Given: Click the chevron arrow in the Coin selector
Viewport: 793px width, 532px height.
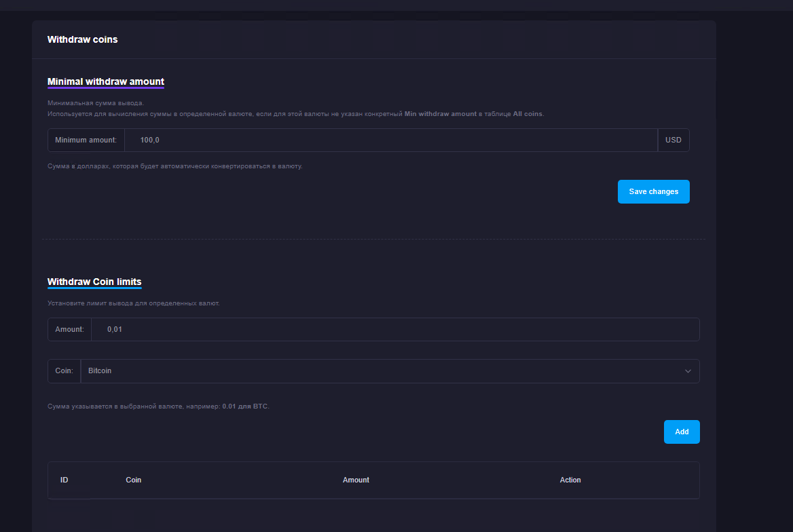Looking at the screenshot, I should 688,371.
